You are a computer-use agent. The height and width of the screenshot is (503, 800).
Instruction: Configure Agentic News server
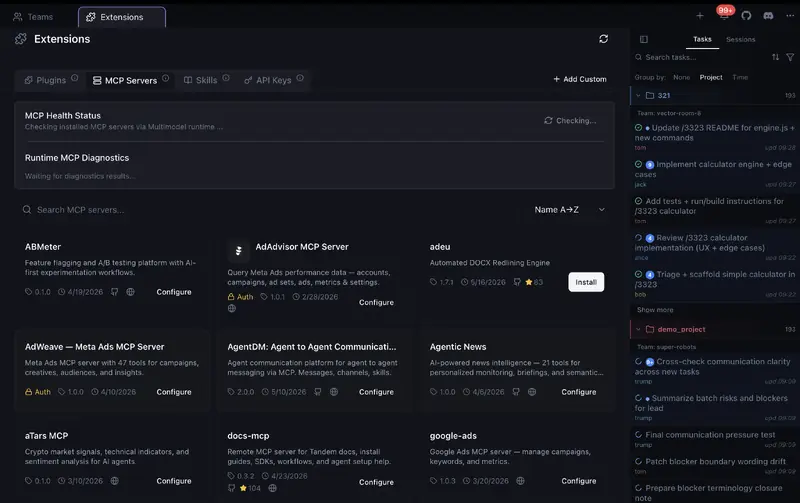point(579,392)
